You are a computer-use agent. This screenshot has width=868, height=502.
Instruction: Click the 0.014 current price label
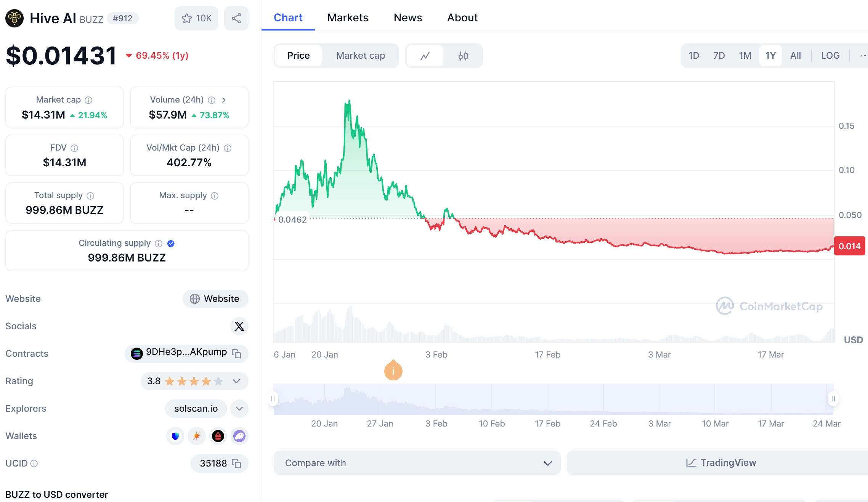click(850, 246)
